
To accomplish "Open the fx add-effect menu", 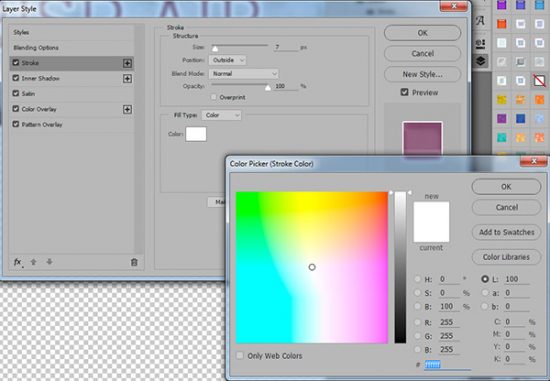I will (x=18, y=262).
